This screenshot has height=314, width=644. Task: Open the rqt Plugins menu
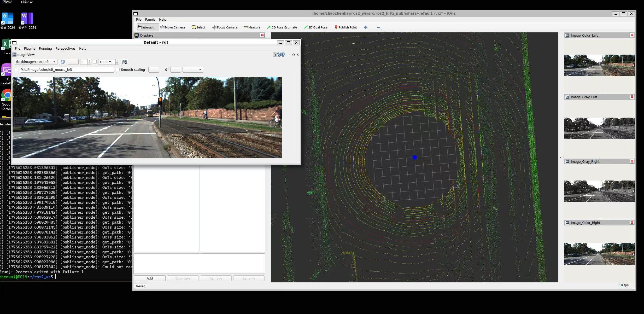pos(30,49)
